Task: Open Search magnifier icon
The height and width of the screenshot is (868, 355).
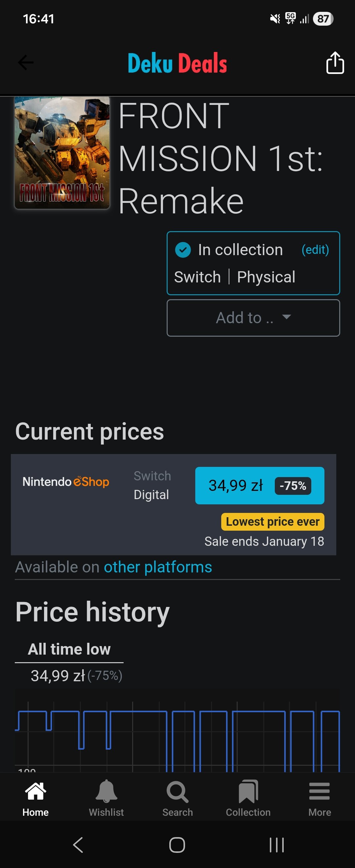Action: coord(177,798)
